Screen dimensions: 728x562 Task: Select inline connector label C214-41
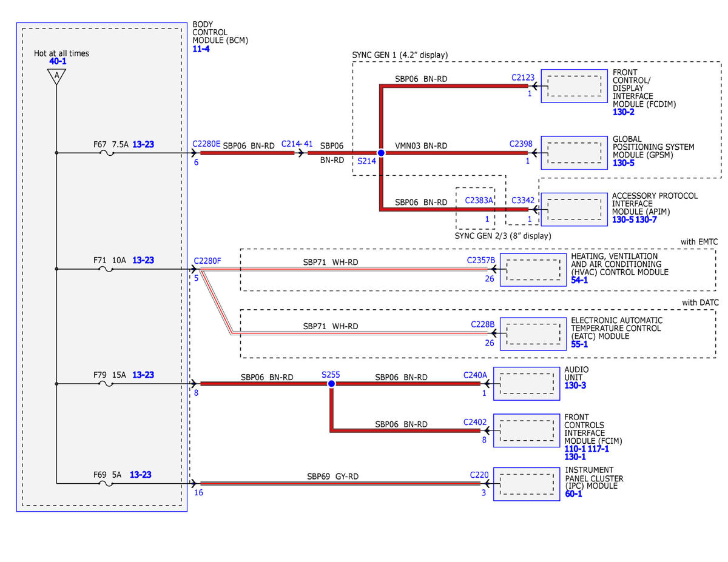(297, 144)
